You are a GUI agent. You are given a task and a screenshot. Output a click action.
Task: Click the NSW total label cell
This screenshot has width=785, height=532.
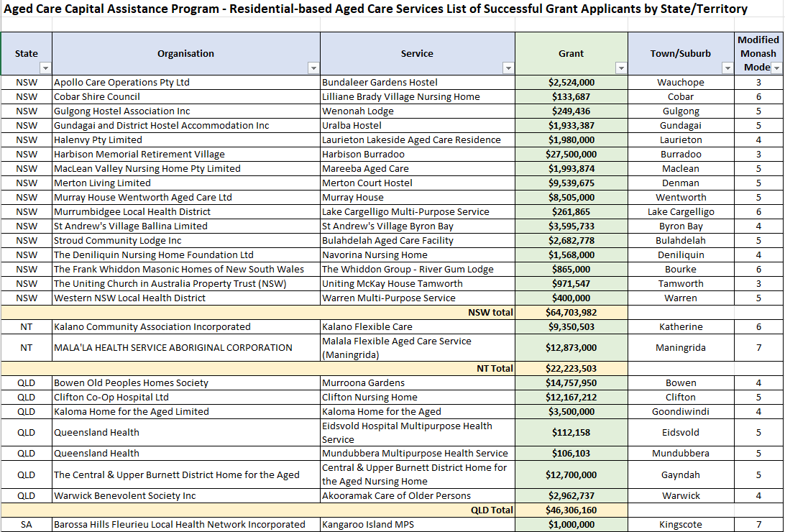(258, 312)
